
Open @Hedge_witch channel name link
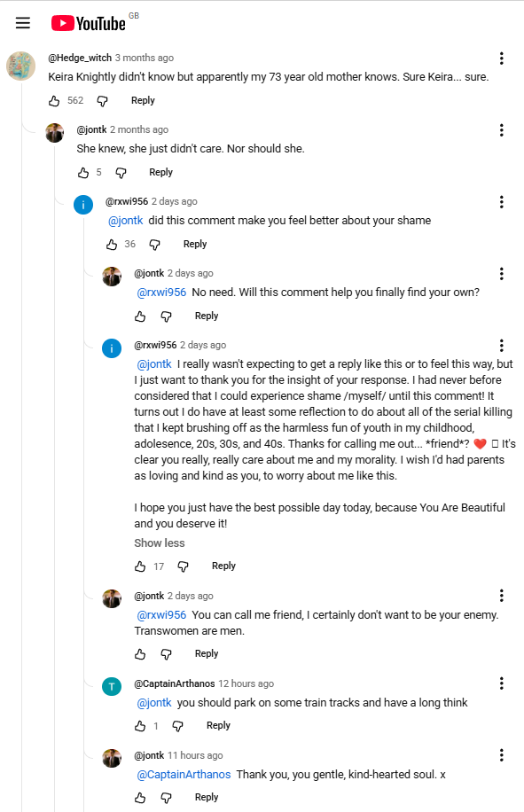pyautogui.click(x=80, y=58)
